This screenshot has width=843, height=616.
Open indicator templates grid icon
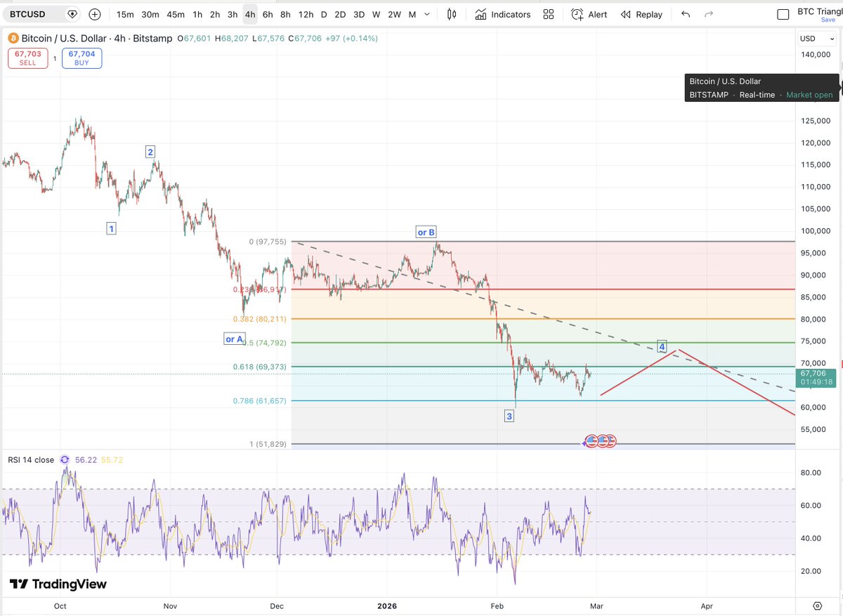point(549,14)
